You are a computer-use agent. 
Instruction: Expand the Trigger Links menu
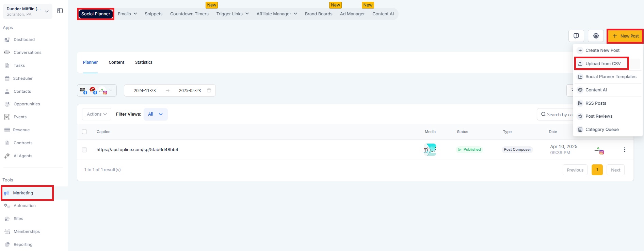click(232, 14)
